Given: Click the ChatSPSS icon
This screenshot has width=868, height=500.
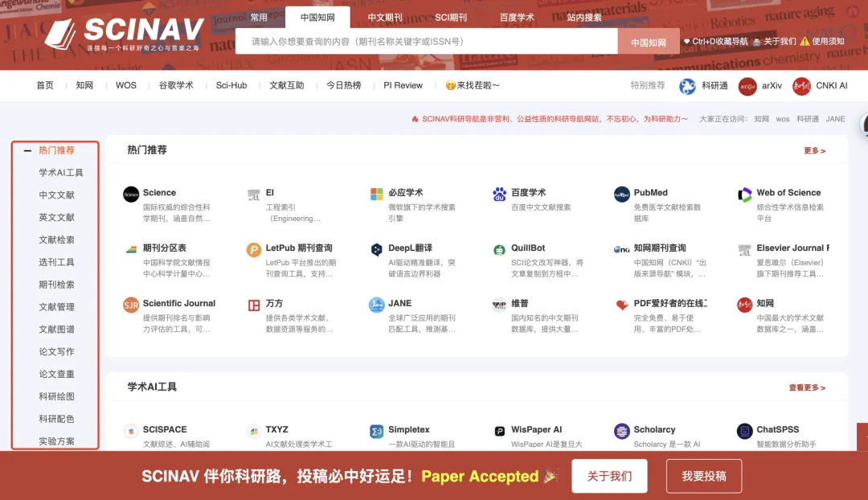Looking at the screenshot, I should [744, 432].
